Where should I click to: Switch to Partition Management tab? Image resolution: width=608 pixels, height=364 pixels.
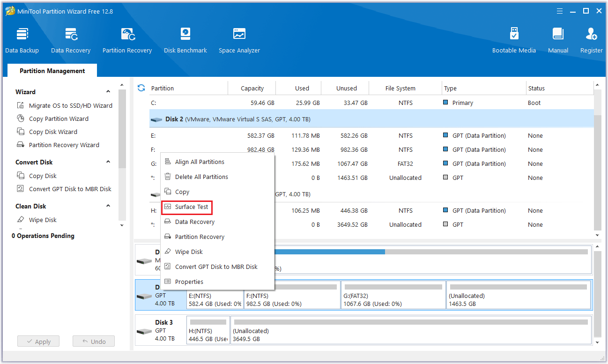point(52,71)
